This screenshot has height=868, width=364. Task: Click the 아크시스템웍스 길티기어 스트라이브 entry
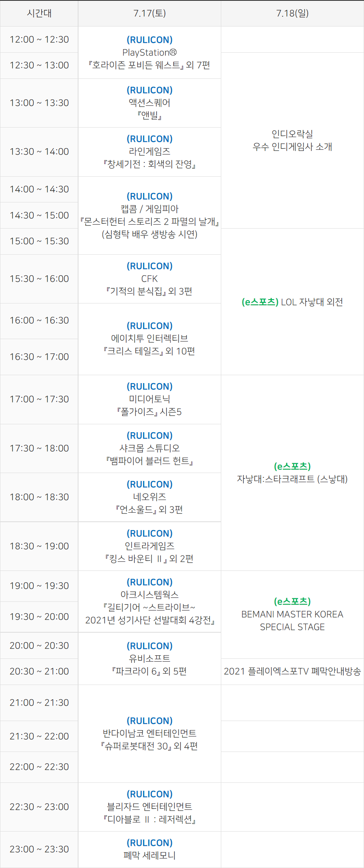[x=149, y=601]
